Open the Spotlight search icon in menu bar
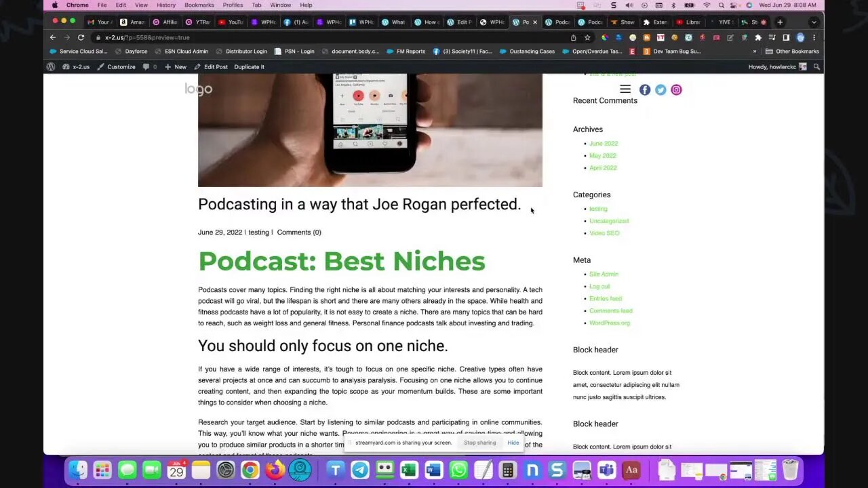Image resolution: width=868 pixels, height=488 pixels. [722, 5]
